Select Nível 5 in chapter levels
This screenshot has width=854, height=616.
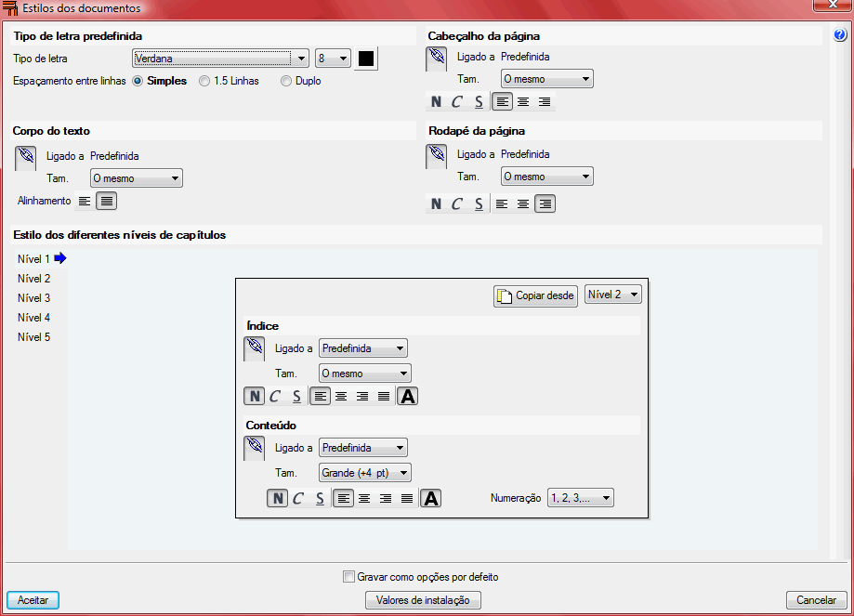click(34, 337)
